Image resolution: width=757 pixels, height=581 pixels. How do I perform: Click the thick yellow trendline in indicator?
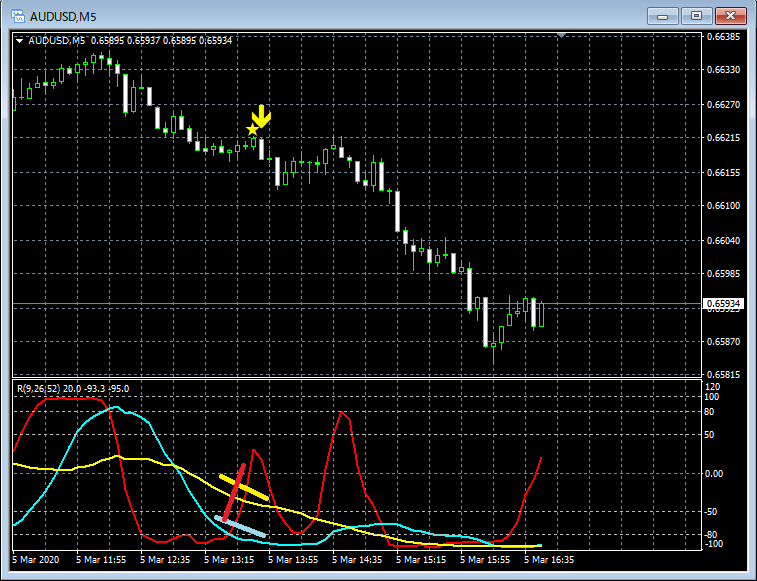pos(243,487)
